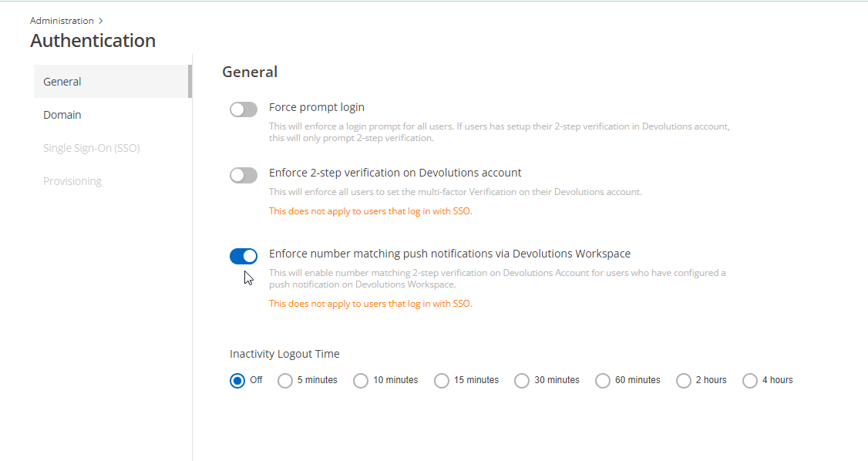Click the Authentication page heading
The width and height of the screenshot is (868, 461).
click(93, 41)
